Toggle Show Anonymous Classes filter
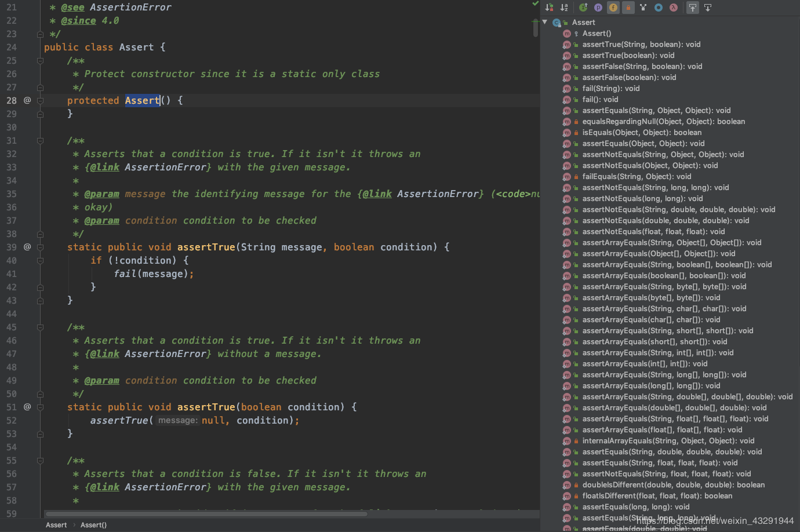Screen dimensions: 800x532 [659, 8]
